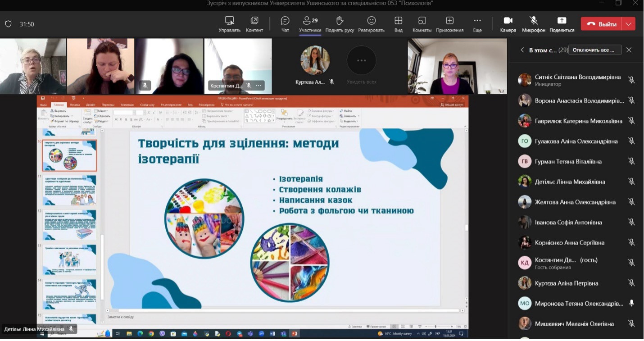Select participant Гурман Тетяна Віталіївна
The height and width of the screenshot is (341, 644).
(576, 161)
